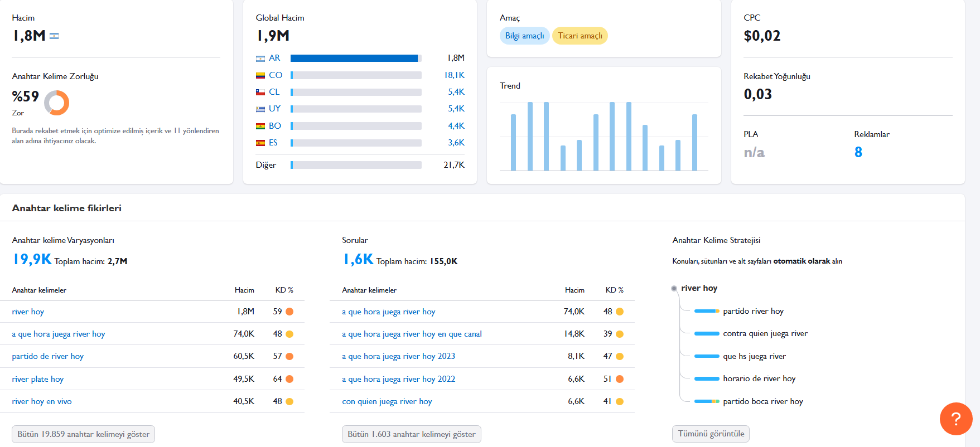The image size is (980, 447).
Task: Click the Chile flag icon beside CL
Action: click(x=260, y=93)
